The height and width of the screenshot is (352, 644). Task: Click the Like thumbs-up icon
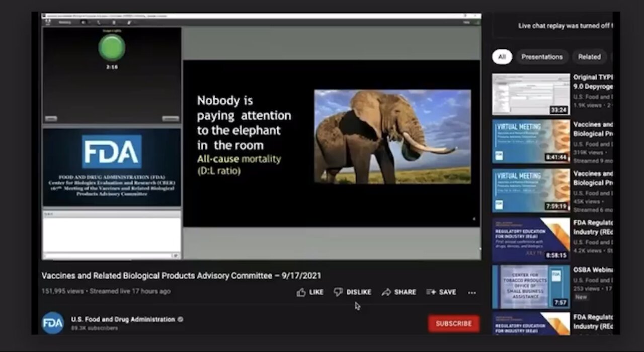[301, 292]
